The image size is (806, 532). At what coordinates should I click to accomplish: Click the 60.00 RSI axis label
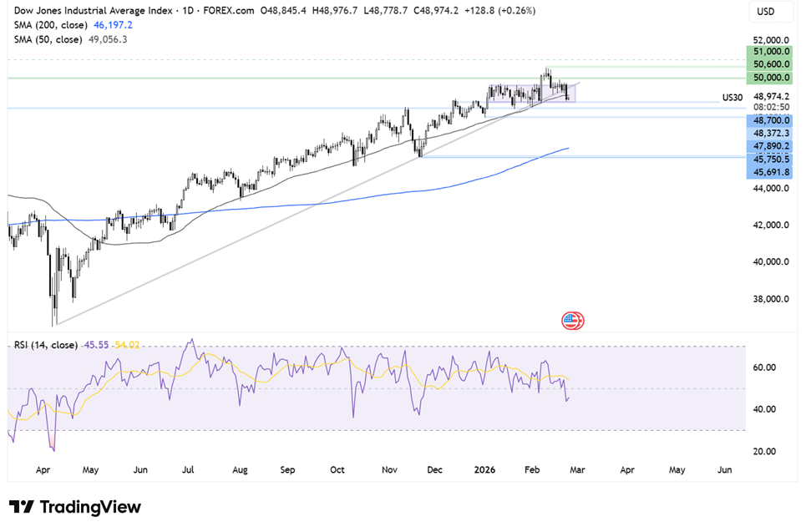pyautogui.click(x=764, y=367)
